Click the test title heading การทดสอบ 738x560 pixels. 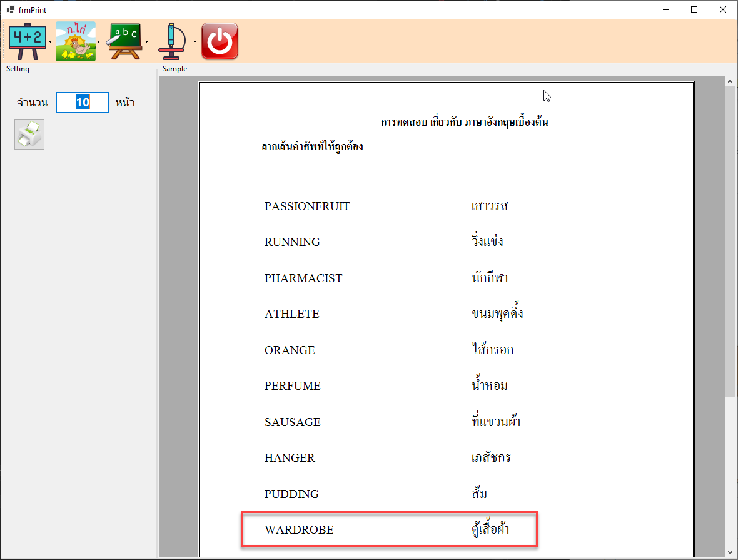465,122
